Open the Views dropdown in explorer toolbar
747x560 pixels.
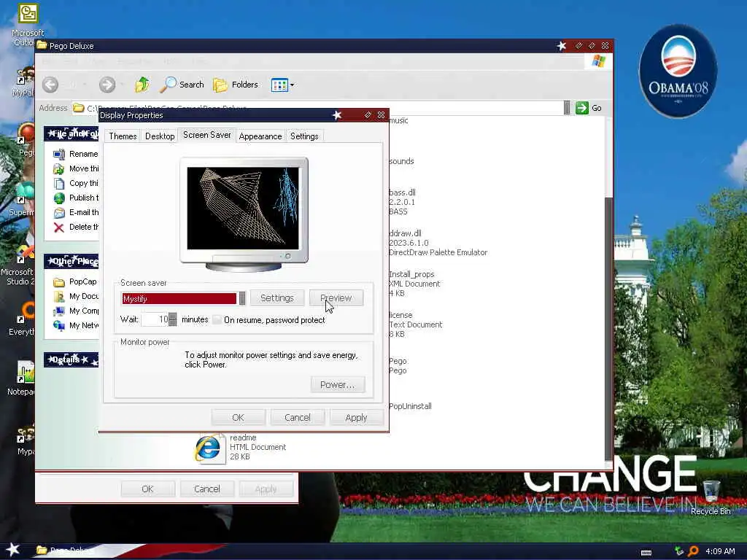pyautogui.click(x=282, y=85)
